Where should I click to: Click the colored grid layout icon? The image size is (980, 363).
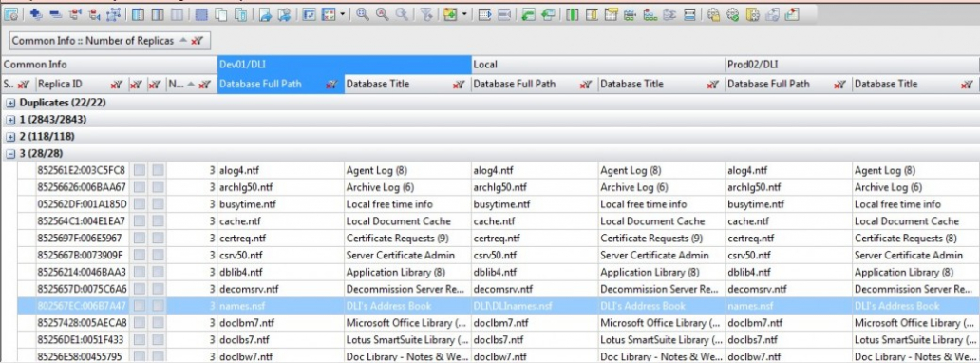pyautogui.click(x=329, y=14)
